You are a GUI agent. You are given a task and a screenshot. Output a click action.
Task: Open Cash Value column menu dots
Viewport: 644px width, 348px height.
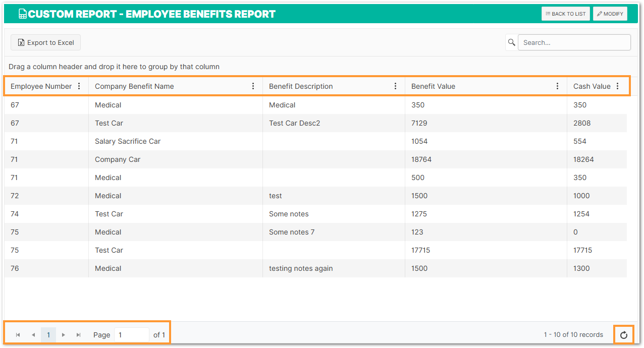tap(618, 86)
